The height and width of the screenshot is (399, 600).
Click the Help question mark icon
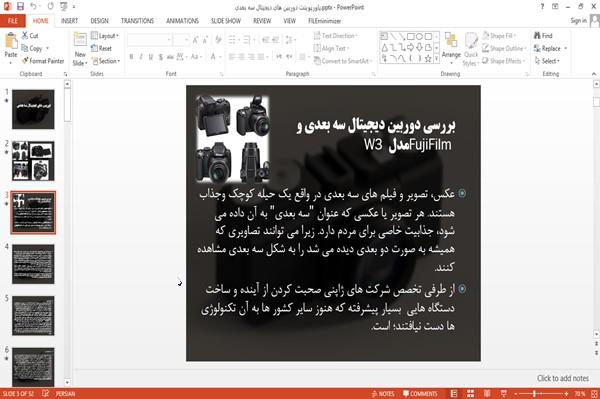coord(542,7)
